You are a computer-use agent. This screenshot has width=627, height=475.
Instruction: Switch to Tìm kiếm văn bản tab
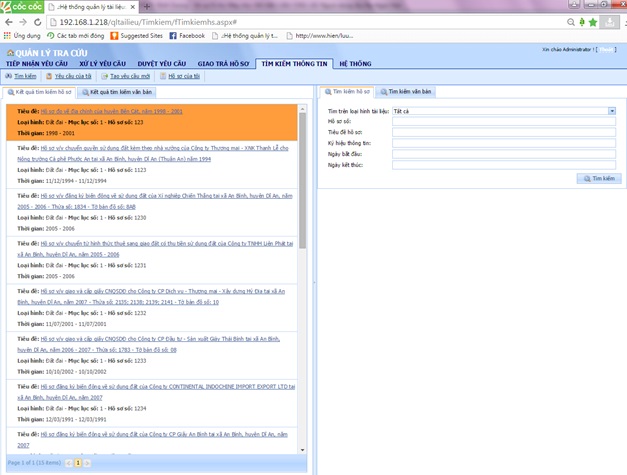click(x=406, y=92)
